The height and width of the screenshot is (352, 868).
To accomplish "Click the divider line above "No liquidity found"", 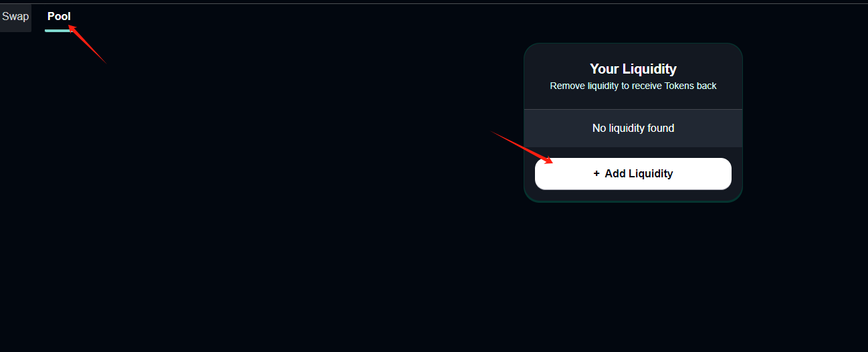I will pyautogui.click(x=633, y=109).
